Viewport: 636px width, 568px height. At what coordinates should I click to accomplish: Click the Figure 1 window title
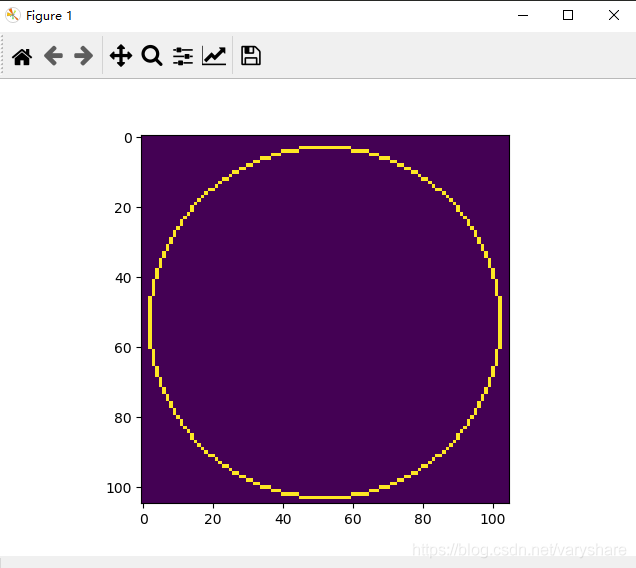tap(49, 16)
